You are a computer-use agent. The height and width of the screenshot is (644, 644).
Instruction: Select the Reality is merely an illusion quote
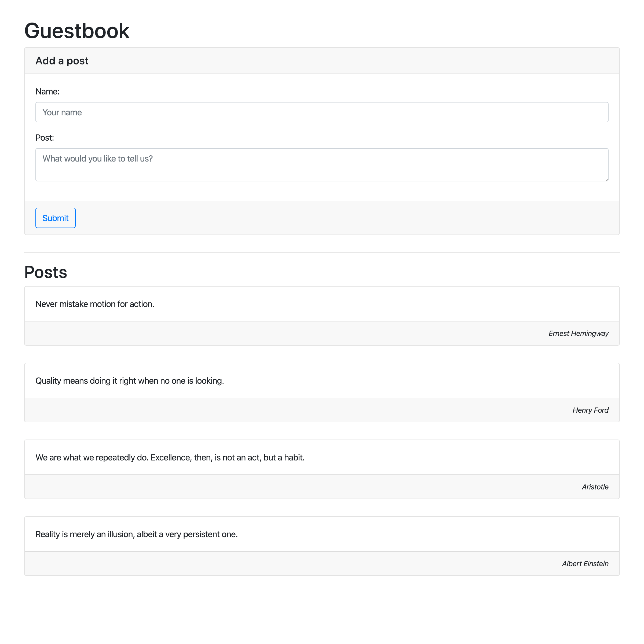[136, 534]
